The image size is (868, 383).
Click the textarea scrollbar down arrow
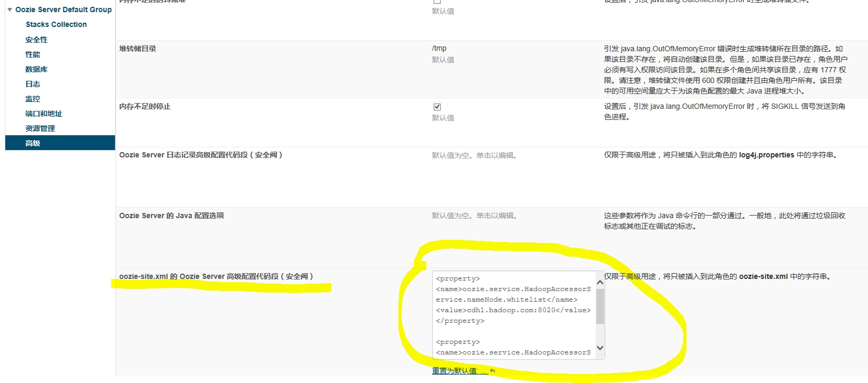click(x=600, y=348)
